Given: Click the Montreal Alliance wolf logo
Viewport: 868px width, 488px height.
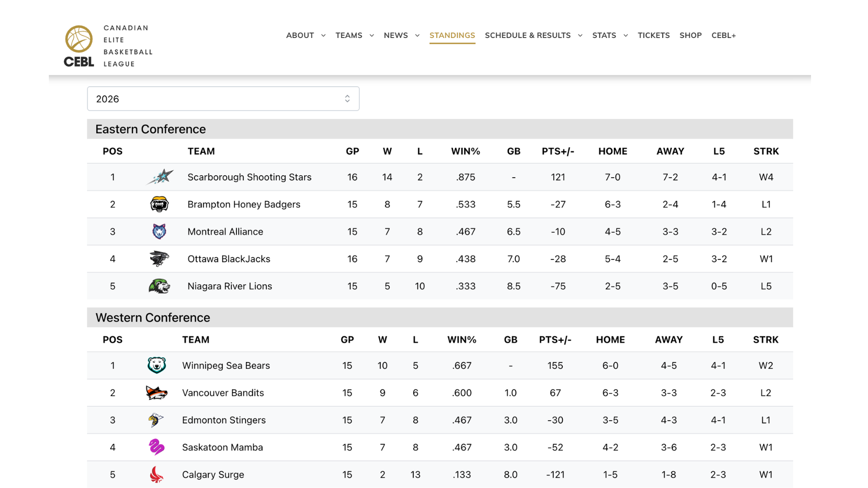Looking at the screenshot, I should (159, 231).
